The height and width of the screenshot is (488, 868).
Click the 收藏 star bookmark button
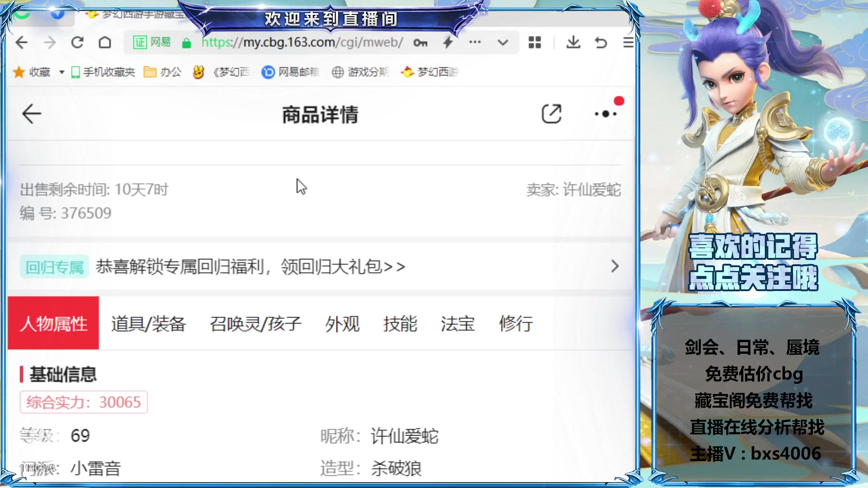tap(32, 72)
